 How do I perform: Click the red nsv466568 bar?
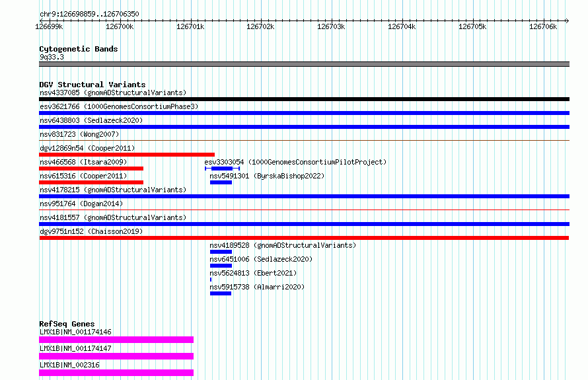point(91,169)
